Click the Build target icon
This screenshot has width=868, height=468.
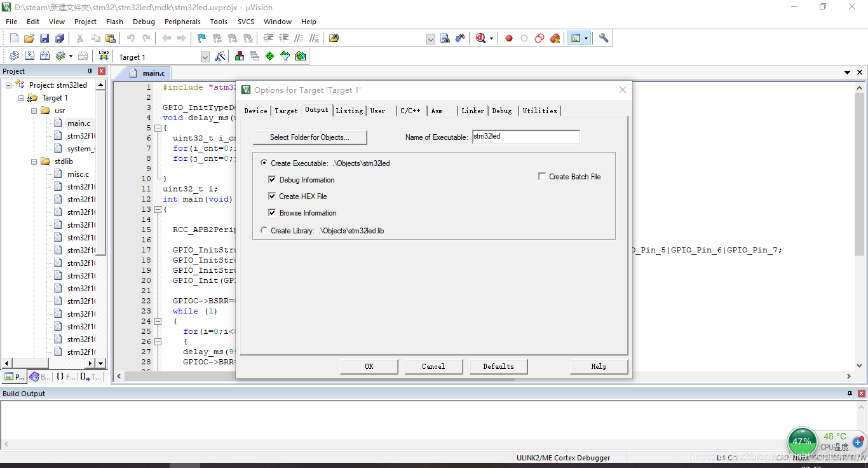[29, 56]
